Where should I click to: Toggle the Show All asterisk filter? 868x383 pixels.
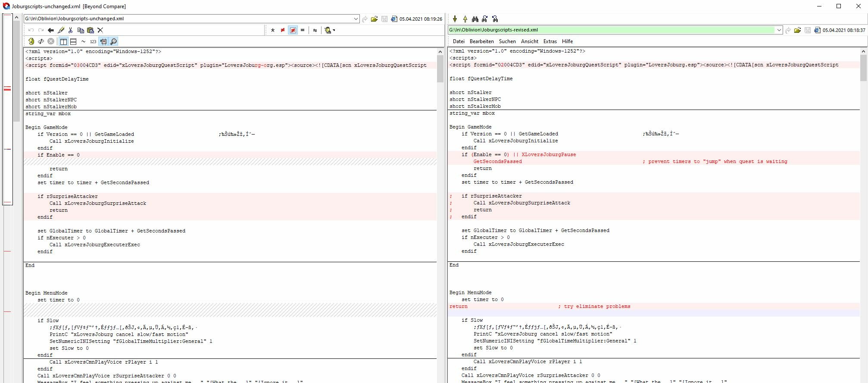click(x=273, y=30)
